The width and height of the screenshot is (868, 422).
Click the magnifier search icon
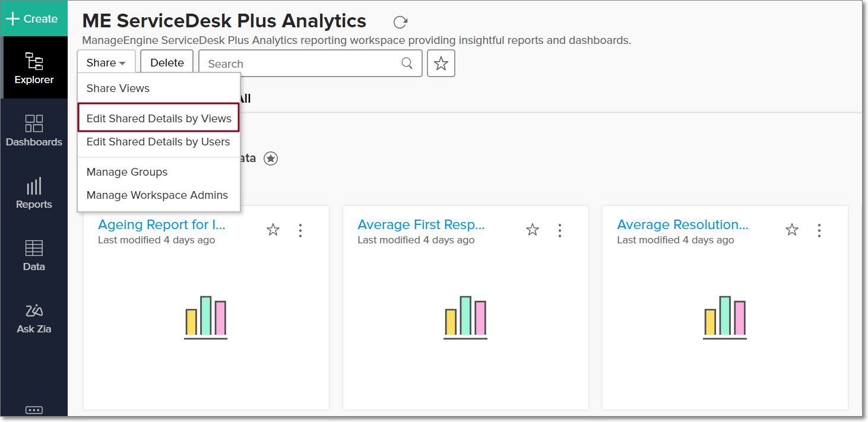point(407,64)
